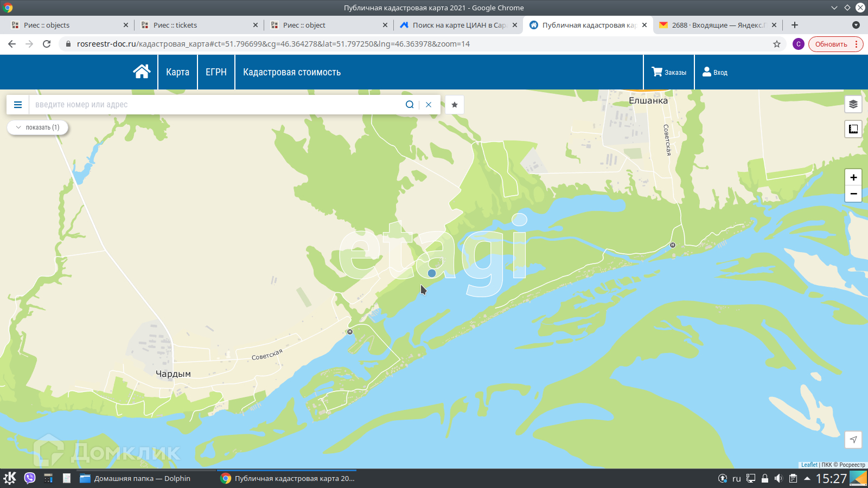The height and width of the screenshot is (488, 868).
Task: Go forward in browser history
Action: pyautogui.click(x=29, y=44)
